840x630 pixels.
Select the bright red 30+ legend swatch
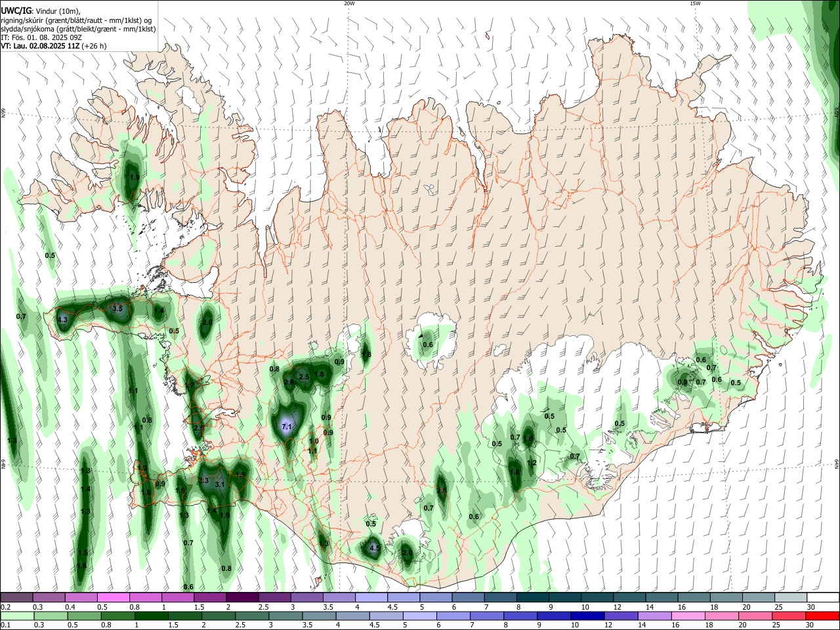click(822, 616)
